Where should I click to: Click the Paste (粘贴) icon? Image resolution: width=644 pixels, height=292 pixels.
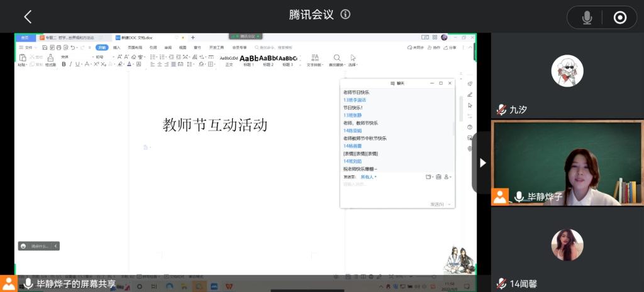pos(23,58)
